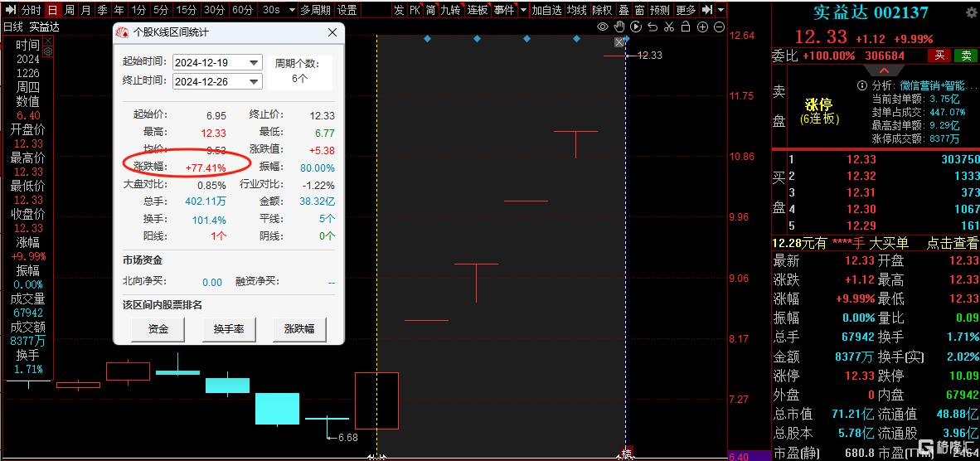This screenshot has width=980, height=461.
Task: Click the 发 toolbar button
Action: (400, 10)
